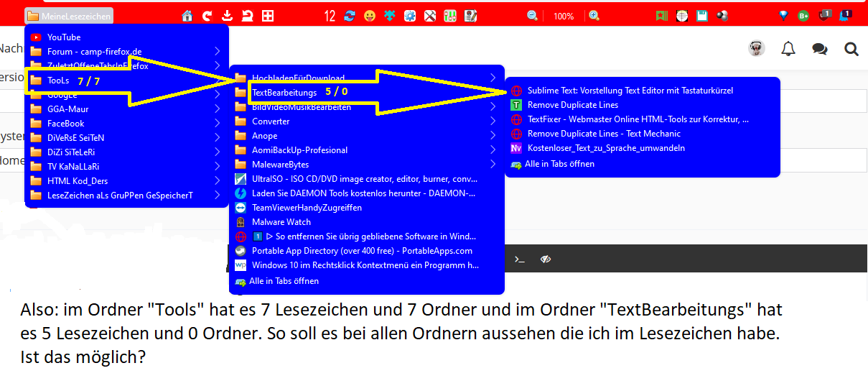Screen dimensions: 868x386
Task: Open the Malware Watch bookmark
Action: pos(366,222)
